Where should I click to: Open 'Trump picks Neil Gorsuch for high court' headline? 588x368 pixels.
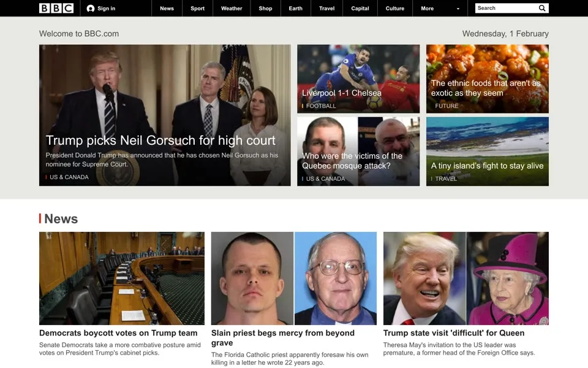[160, 140]
